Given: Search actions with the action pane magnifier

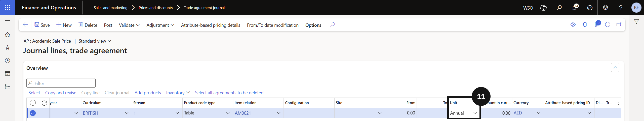Looking at the screenshot, I should 333,25.
